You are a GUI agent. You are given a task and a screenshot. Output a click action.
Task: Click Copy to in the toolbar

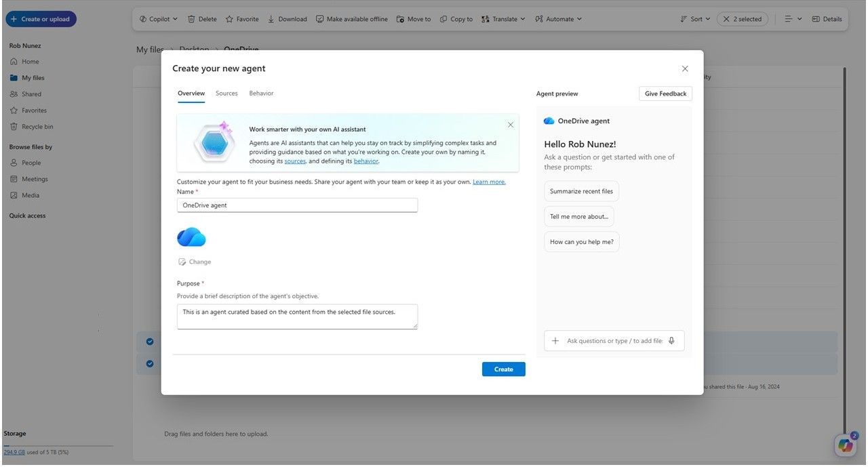coord(456,19)
